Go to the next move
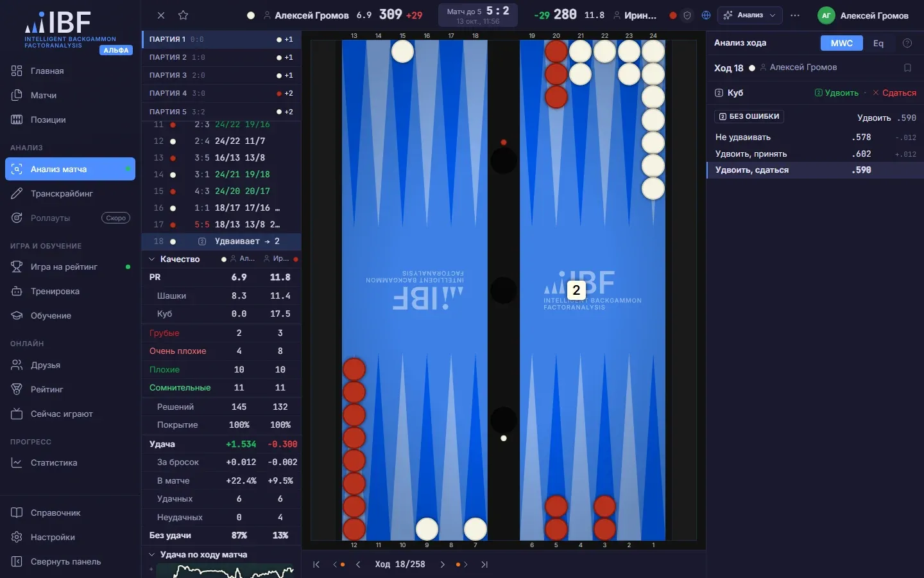924x578 pixels. pos(442,565)
